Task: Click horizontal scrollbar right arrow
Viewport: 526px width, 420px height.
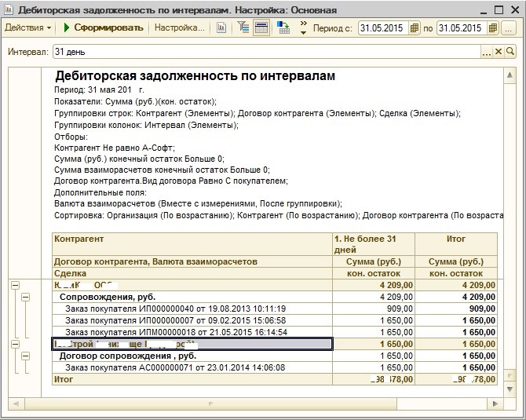Action: (x=495, y=404)
